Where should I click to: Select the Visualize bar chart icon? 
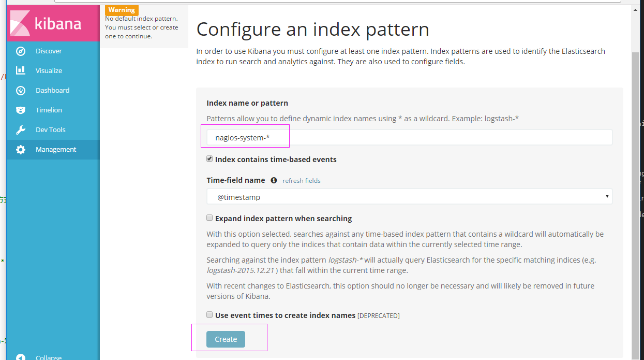point(21,70)
